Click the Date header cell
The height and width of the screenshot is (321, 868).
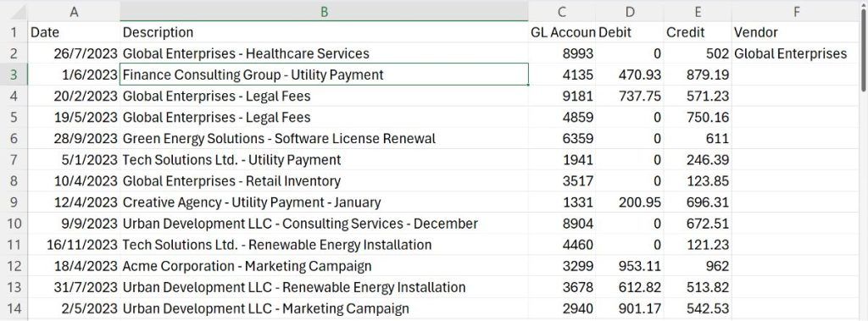74,32
